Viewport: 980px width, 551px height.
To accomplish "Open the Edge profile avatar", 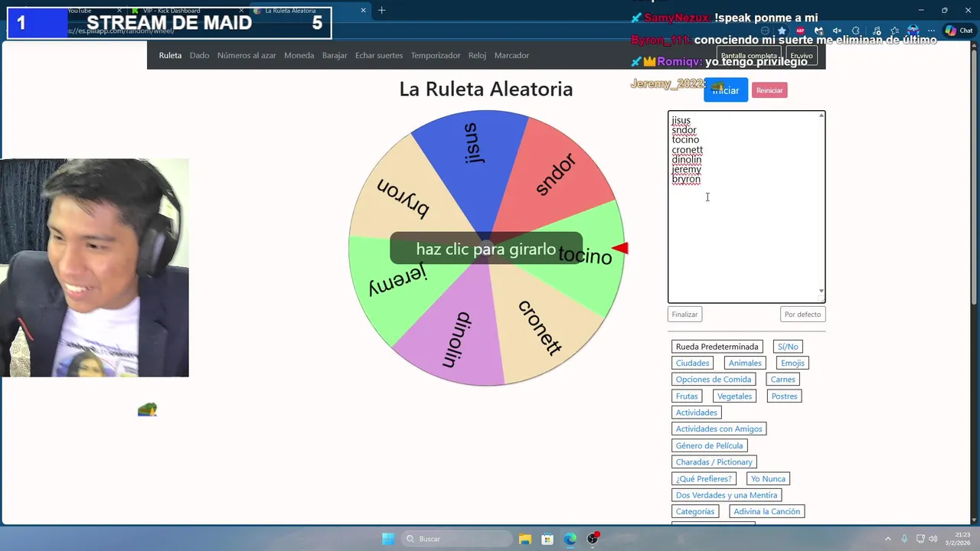I will 913,31.
